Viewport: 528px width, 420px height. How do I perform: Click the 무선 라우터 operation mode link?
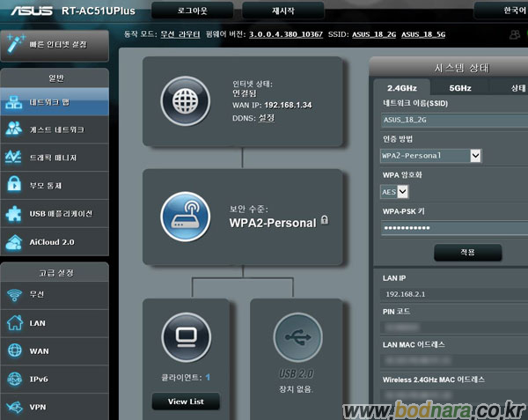pyautogui.click(x=180, y=34)
